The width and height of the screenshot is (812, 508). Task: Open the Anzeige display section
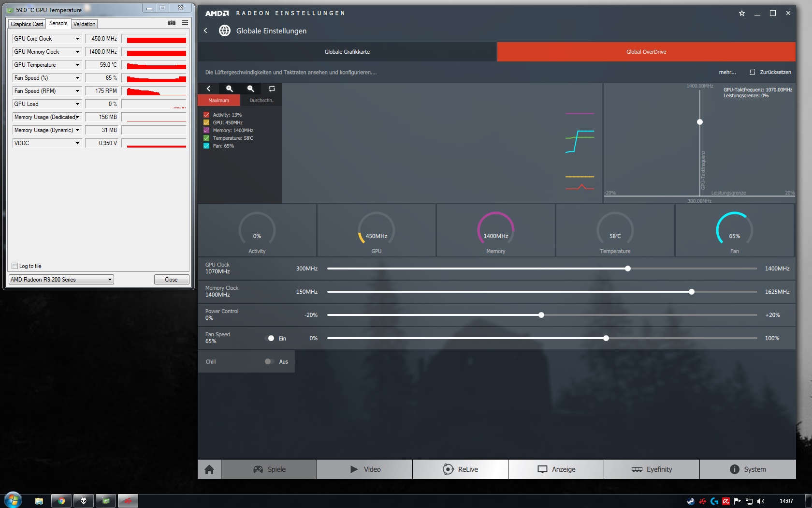point(556,469)
